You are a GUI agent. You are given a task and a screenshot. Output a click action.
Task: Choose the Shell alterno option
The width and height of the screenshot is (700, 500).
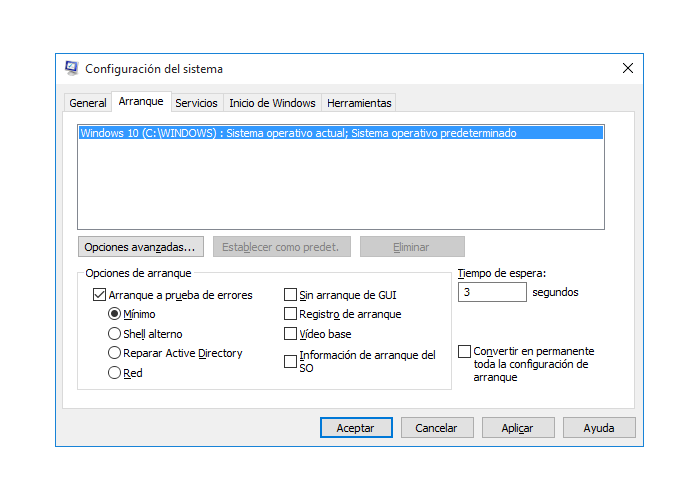(x=114, y=334)
